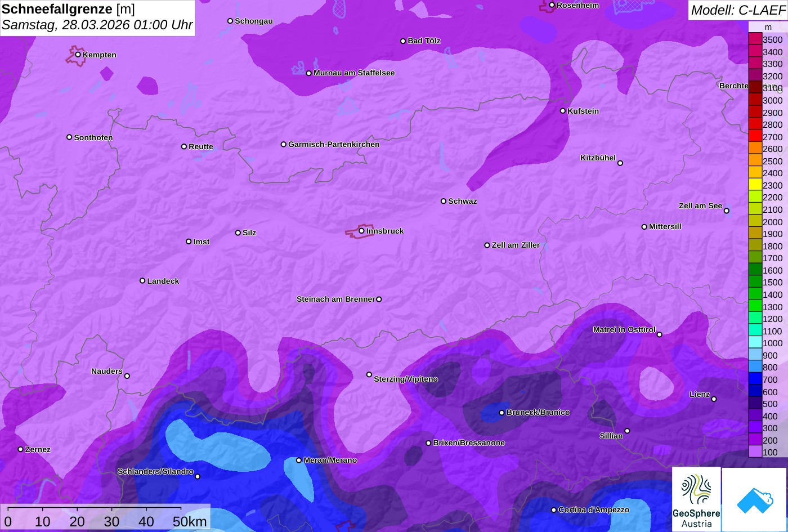Select the Garmisch-Partenkirchen marker dot
The image size is (788, 532).
[x=284, y=144]
